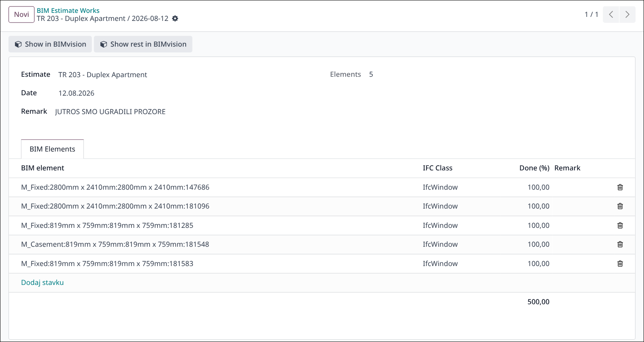Go to the previous record arrow
The image size is (644, 342).
pos(611,14)
